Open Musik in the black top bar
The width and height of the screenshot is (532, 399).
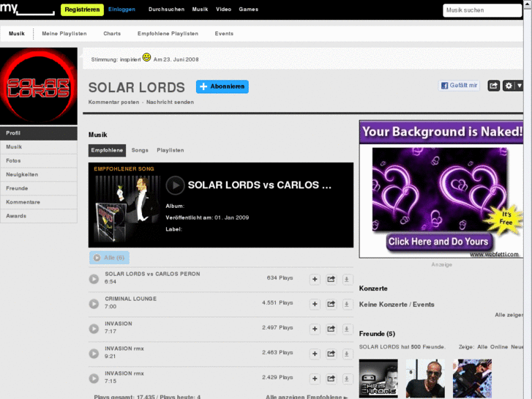(200, 10)
